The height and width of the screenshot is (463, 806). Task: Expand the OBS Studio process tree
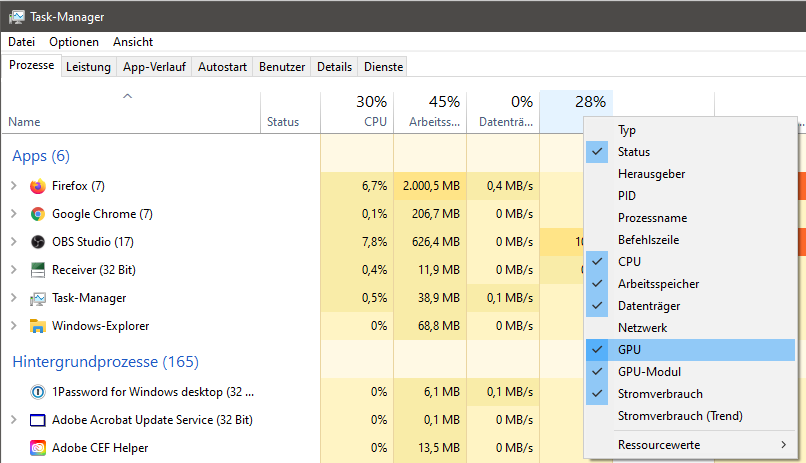(x=13, y=242)
